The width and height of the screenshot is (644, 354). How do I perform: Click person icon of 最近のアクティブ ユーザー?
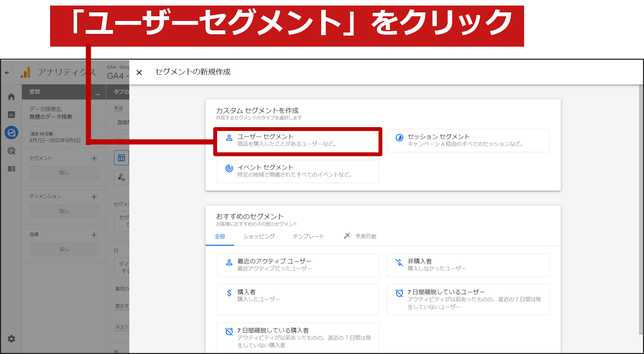coord(229,262)
